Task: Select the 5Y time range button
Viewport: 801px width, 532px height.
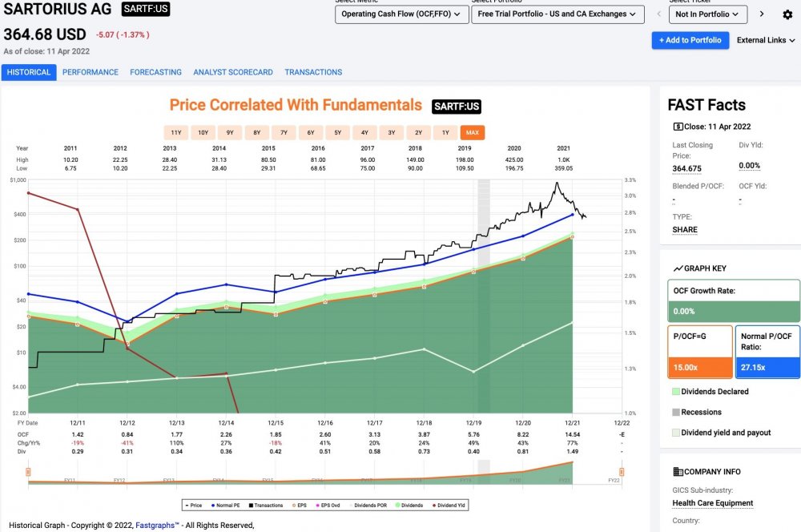Action: pos(337,133)
